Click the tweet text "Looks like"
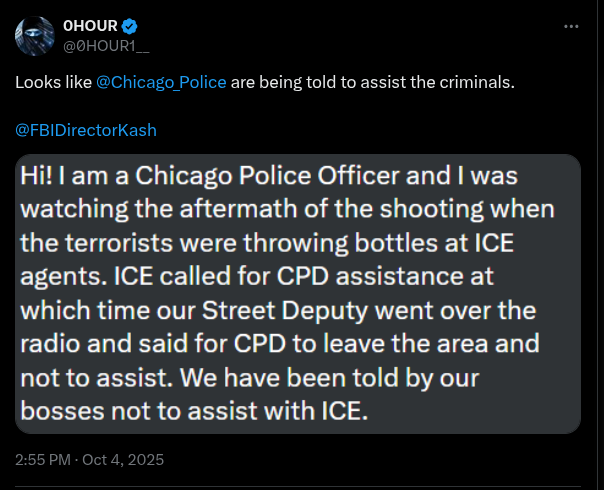Screen dimensions: 604x490 click(53, 82)
